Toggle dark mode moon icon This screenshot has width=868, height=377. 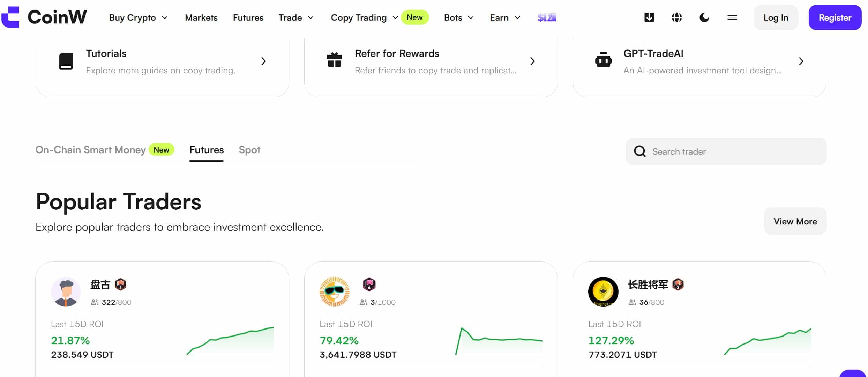point(704,17)
